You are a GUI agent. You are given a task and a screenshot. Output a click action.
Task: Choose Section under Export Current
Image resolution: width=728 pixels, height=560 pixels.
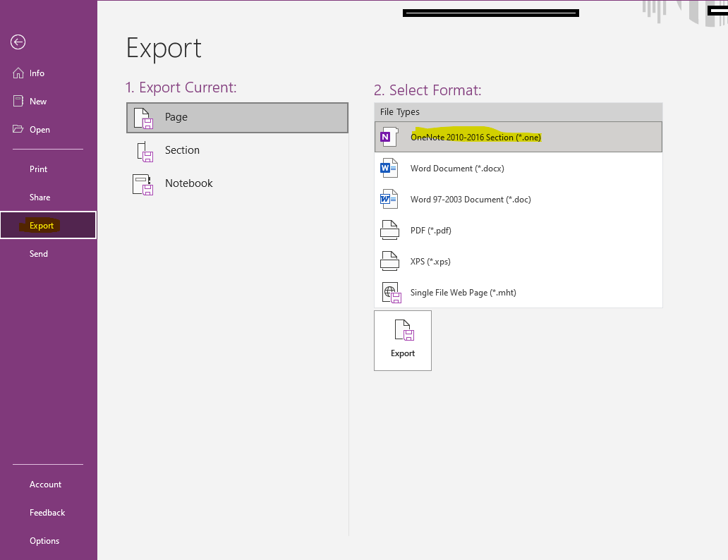pos(237,150)
